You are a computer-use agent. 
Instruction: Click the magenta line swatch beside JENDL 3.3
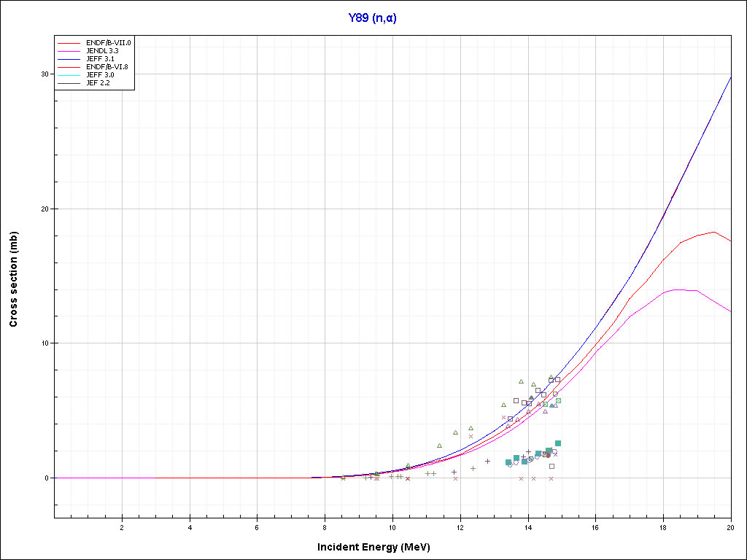(70, 51)
